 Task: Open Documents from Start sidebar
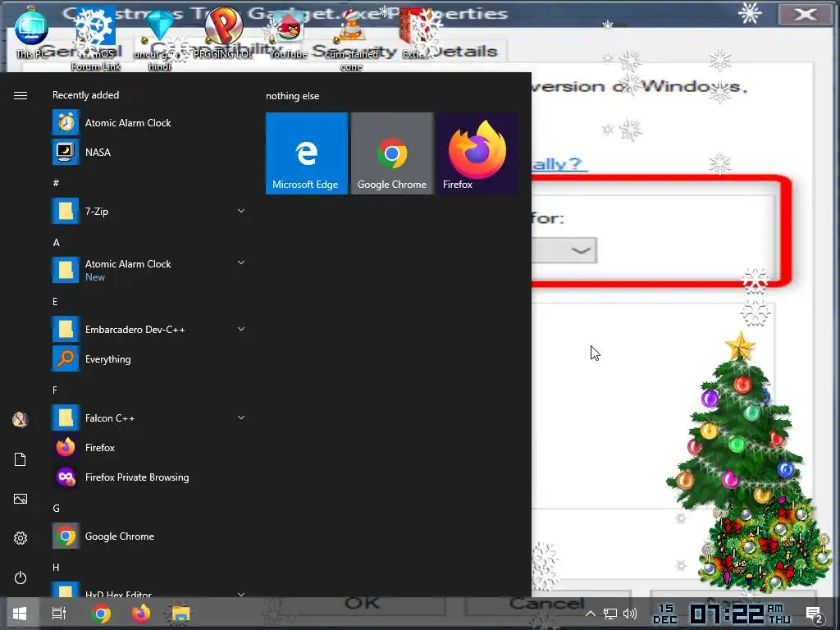coord(21,459)
